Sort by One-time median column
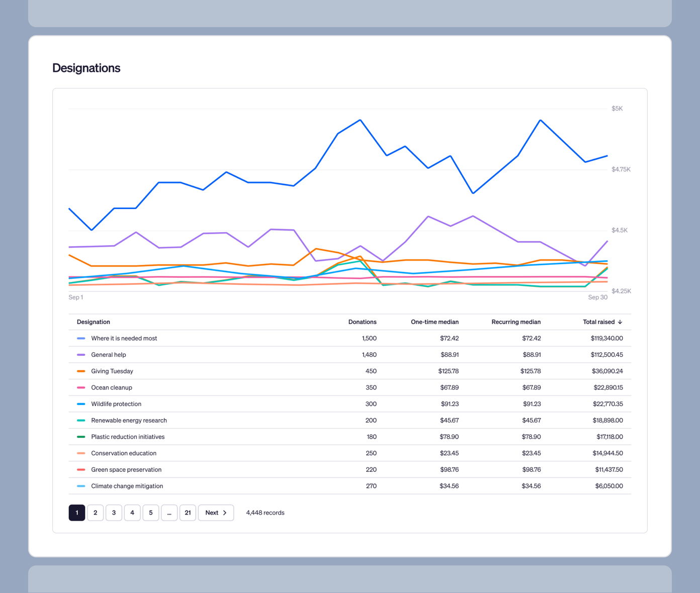The height and width of the screenshot is (593, 700). point(434,322)
